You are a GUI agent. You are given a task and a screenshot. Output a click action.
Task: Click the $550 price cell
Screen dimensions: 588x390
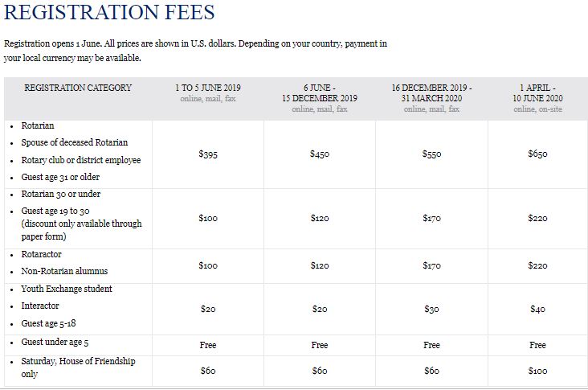pos(431,154)
